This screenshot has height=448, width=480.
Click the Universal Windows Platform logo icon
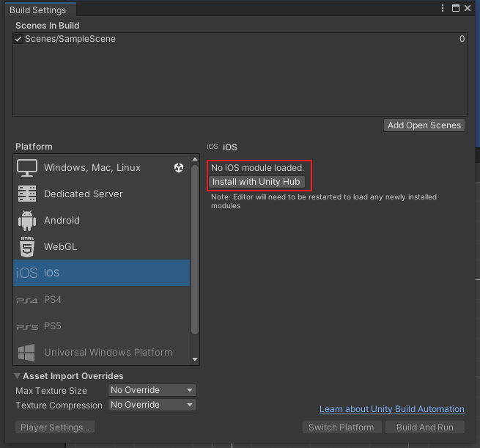click(x=26, y=353)
